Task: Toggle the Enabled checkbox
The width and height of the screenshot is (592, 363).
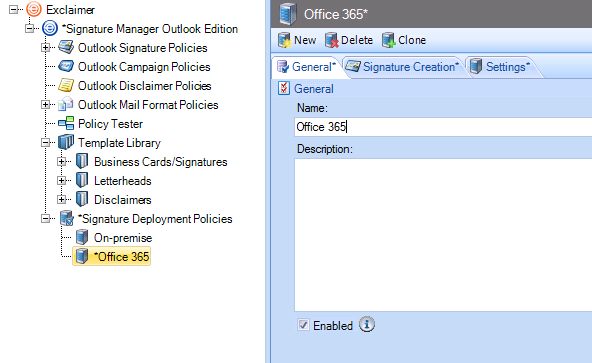Action: (x=303, y=325)
